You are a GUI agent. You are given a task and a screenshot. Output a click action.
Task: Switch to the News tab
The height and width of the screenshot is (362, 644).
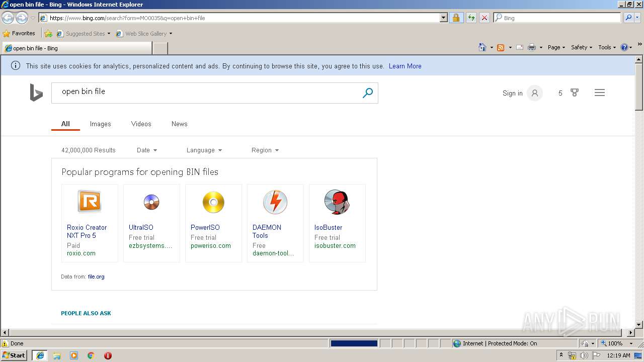179,124
